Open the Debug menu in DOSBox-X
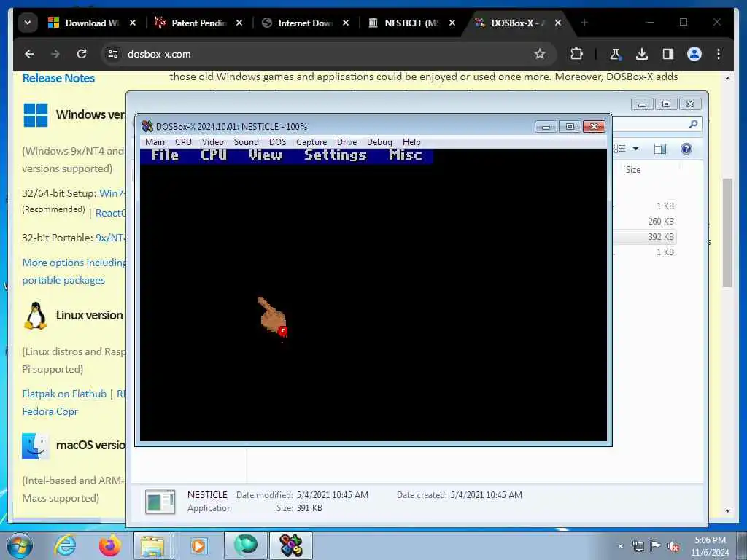Screen dimensions: 747x560 379,142
